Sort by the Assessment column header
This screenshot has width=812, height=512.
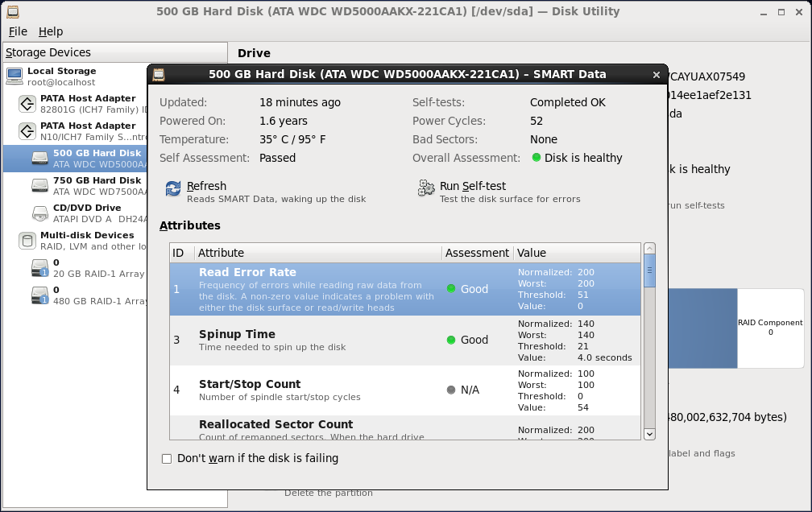[477, 253]
